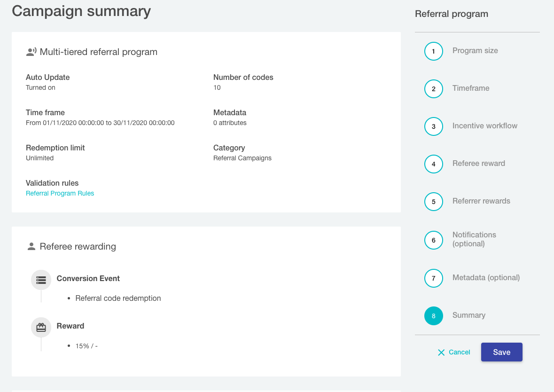Open Notifications (optional) step
554x392 pixels.
click(474, 239)
